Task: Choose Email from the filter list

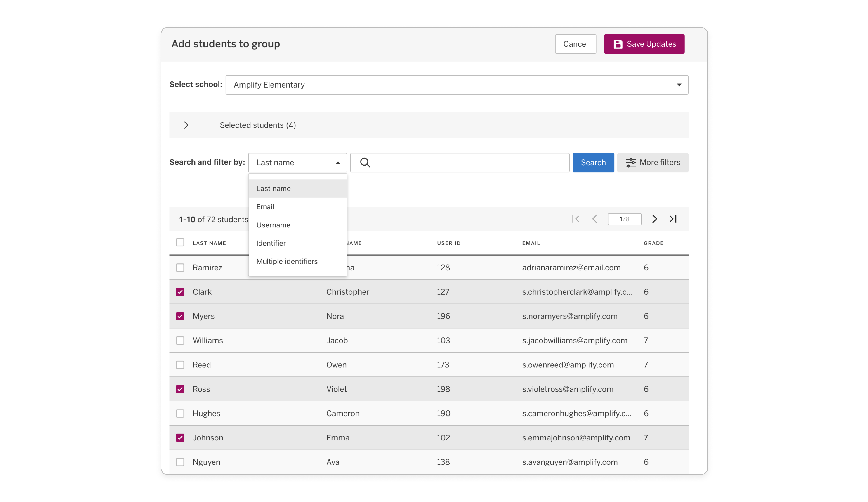Action: pyautogui.click(x=265, y=207)
